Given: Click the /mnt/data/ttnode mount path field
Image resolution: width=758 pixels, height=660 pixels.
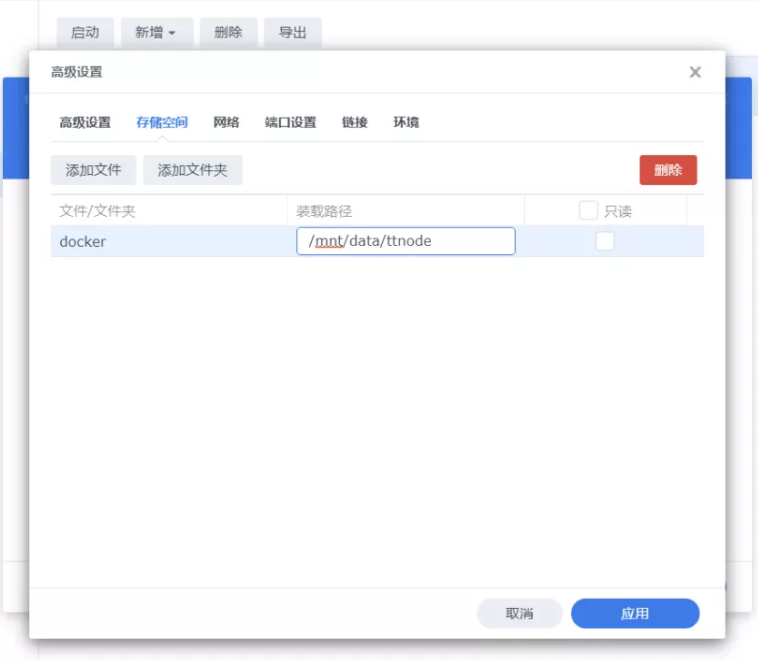Looking at the screenshot, I should [x=405, y=241].
